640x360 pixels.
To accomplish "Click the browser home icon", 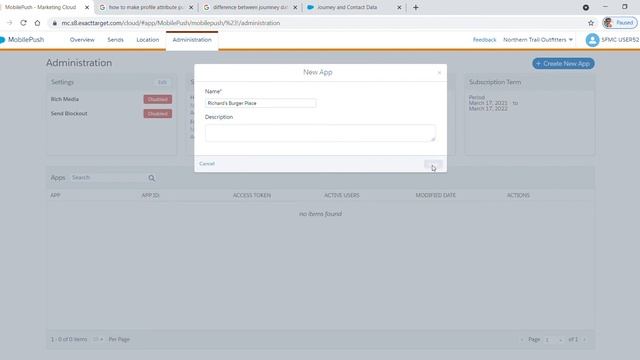I will point(38,23).
